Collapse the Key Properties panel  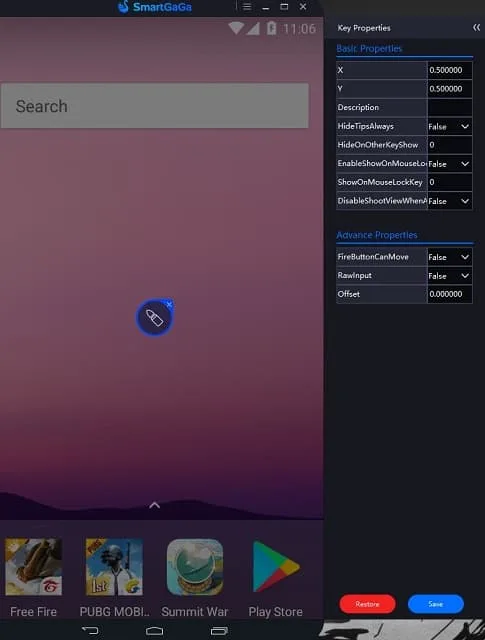tap(476, 27)
